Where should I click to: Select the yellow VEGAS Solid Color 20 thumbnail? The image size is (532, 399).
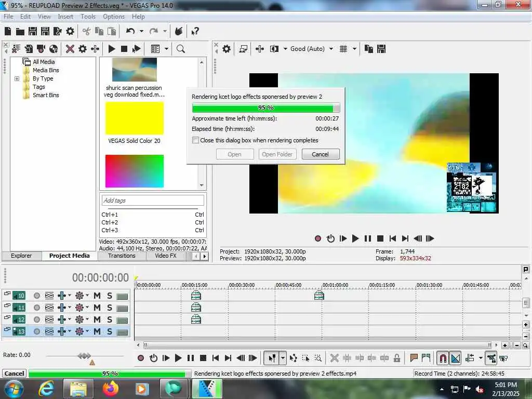[135, 118]
